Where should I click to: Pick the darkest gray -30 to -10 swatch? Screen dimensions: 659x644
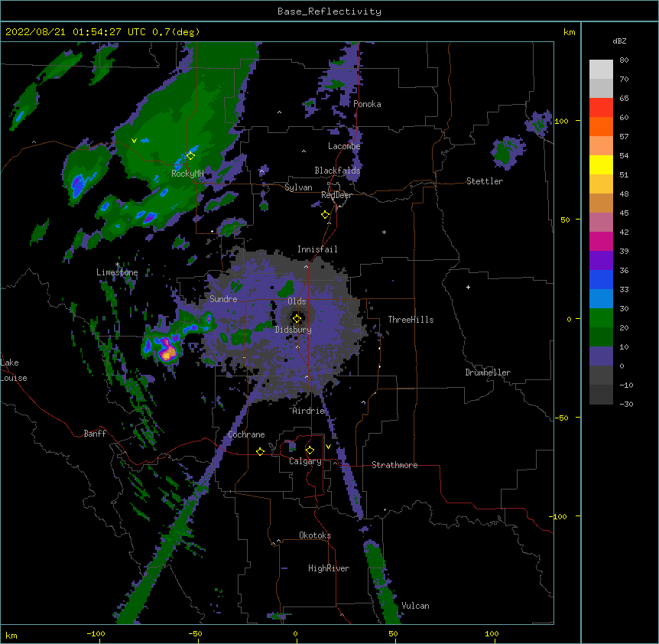(x=601, y=395)
